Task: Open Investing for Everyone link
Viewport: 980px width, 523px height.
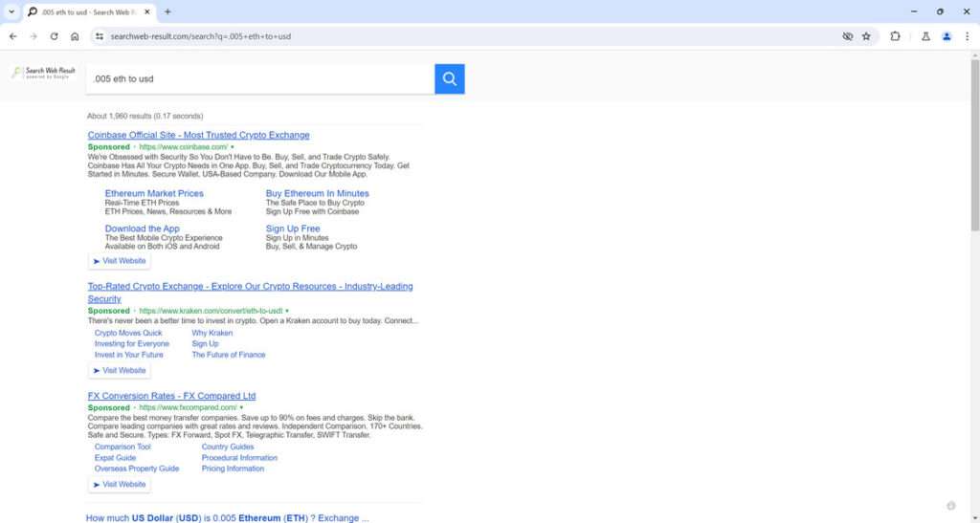Action: pyautogui.click(x=132, y=344)
